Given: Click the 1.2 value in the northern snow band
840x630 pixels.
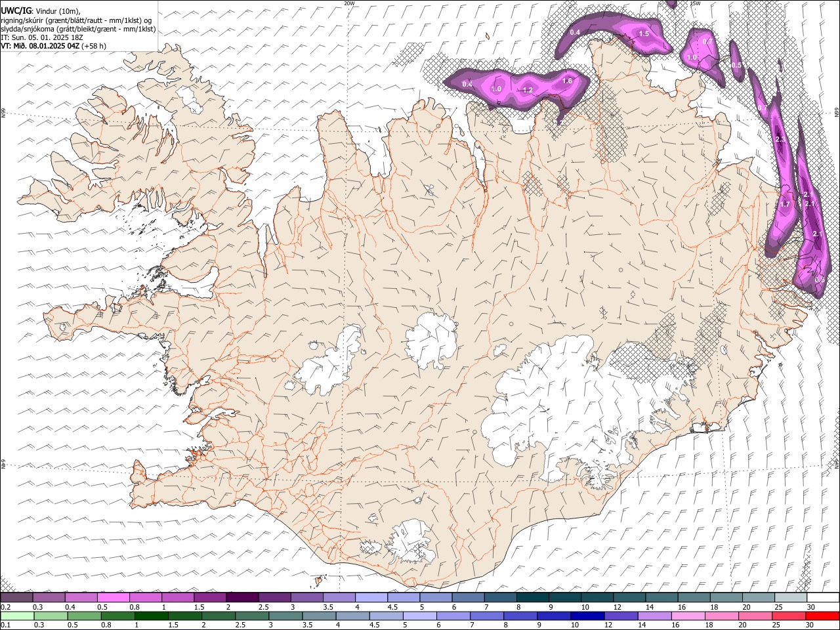Looking at the screenshot, I should [x=528, y=91].
